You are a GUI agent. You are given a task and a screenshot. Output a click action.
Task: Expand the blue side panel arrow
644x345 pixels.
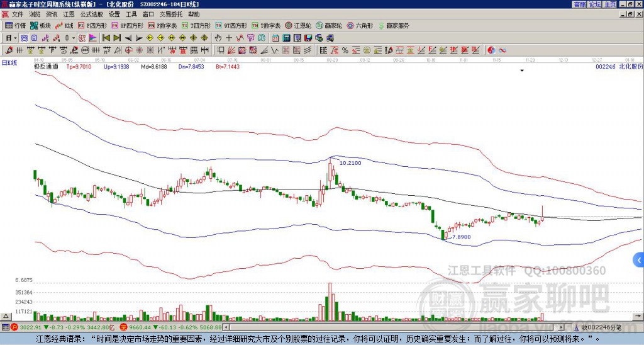pyautogui.click(x=639, y=260)
